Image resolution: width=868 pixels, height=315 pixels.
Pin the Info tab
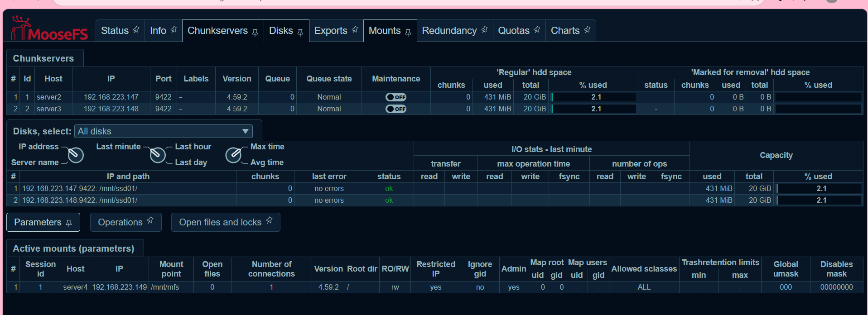[x=174, y=30]
